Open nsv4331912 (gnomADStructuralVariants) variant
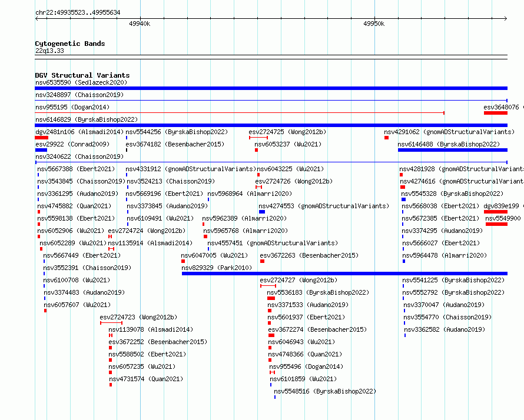 [191, 169]
